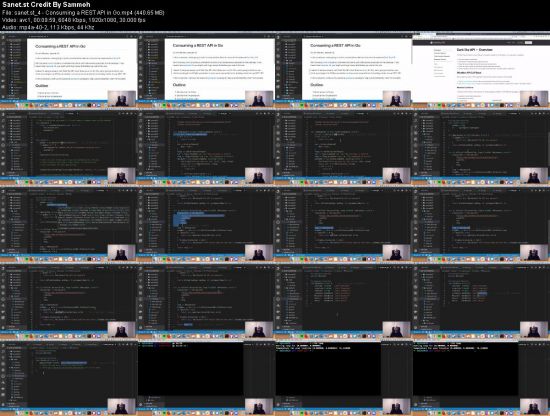Click the macOS dock in the first frame
Image resolution: width=550 pixels, height=416 pixels.
click(69, 105)
